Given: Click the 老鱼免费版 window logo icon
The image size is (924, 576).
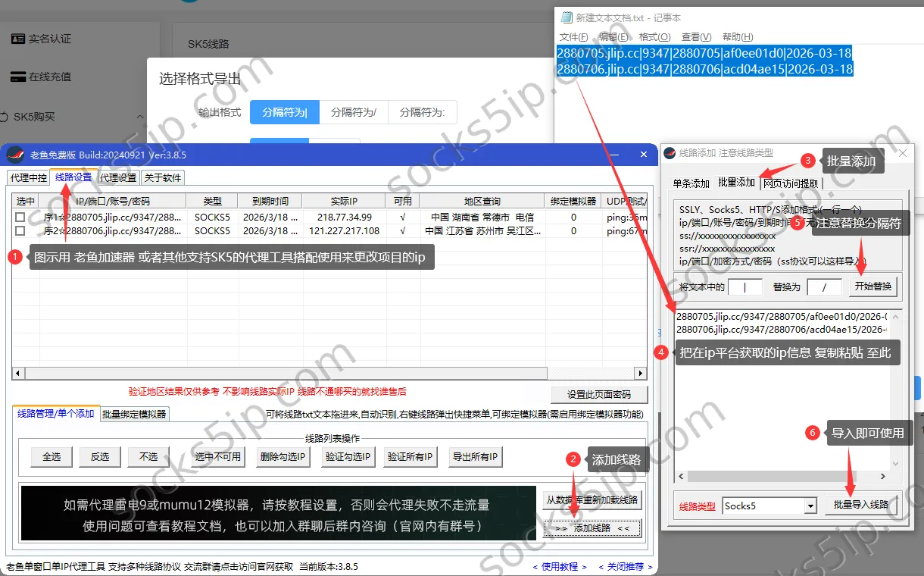Looking at the screenshot, I should pos(15,155).
